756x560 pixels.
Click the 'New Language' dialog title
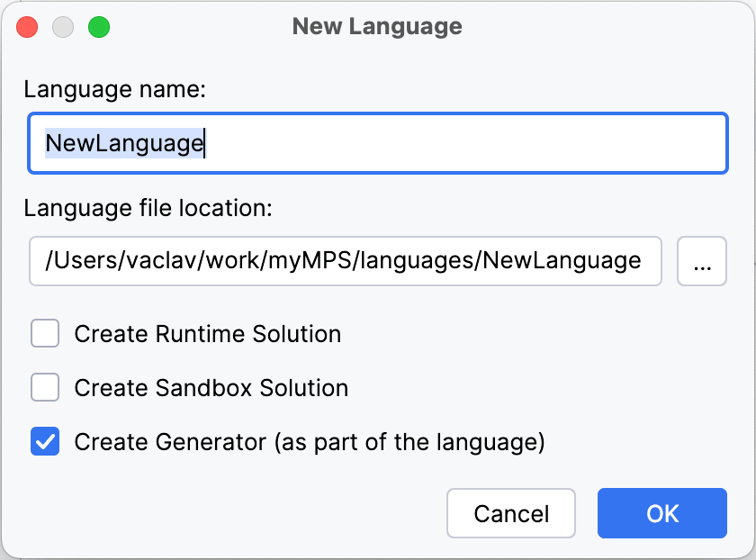pyautogui.click(x=377, y=27)
